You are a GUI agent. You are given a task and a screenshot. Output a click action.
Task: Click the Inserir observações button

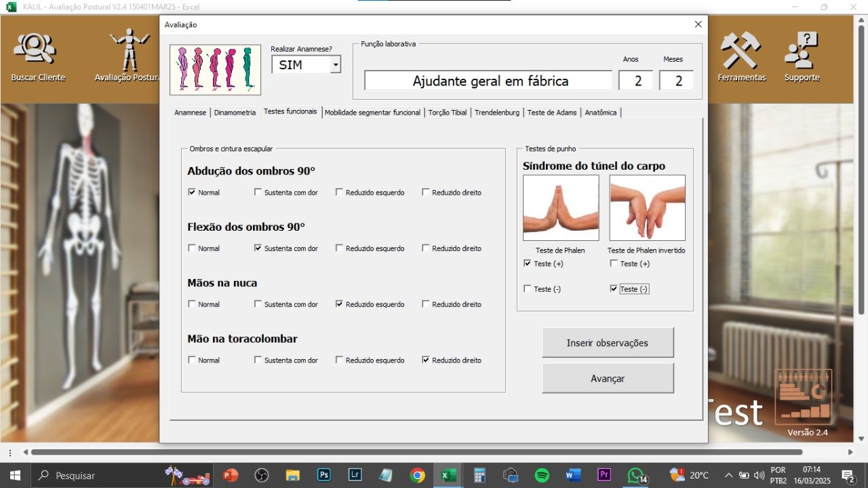(607, 343)
